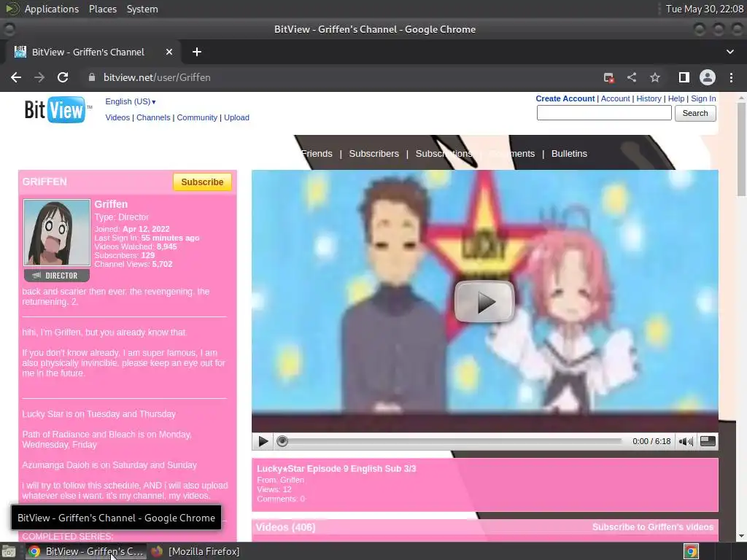
Task: Go to the Videos page link
Action: [x=117, y=117]
